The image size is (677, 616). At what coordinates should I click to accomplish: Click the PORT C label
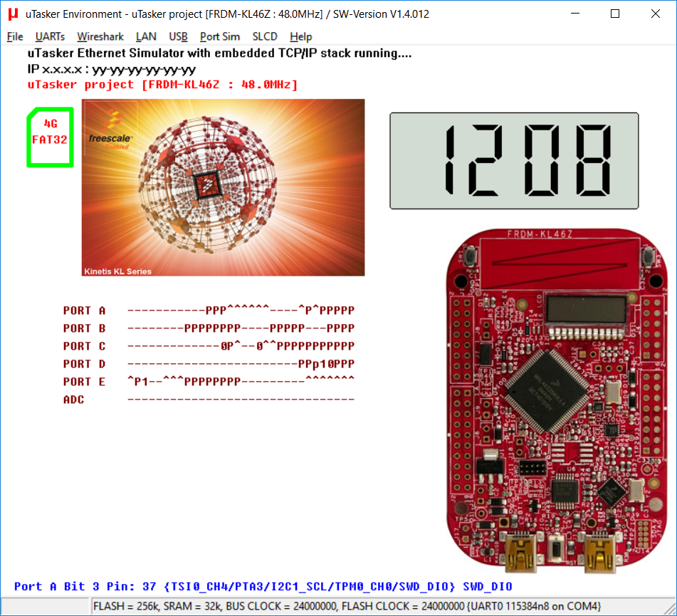coord(84,346)
